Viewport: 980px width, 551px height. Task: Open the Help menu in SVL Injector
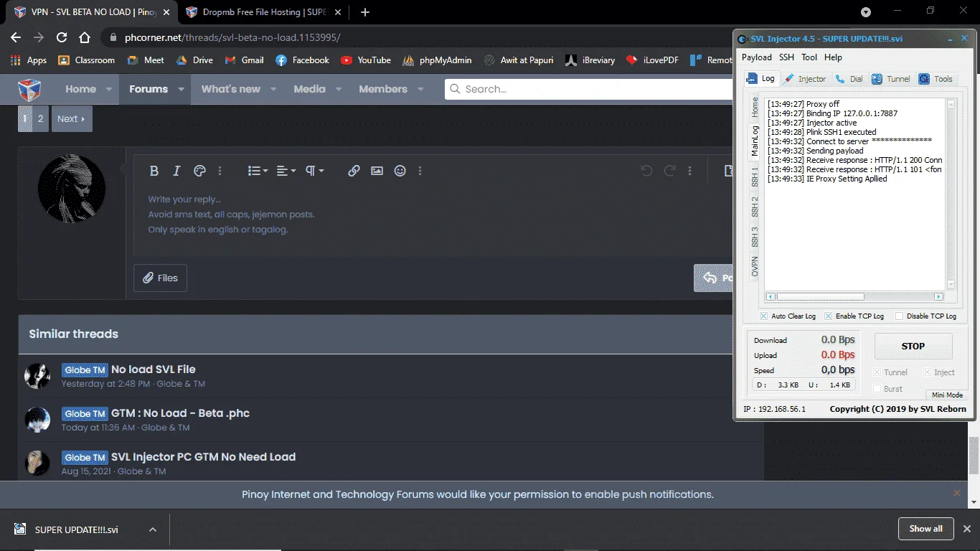[x=833, y=57]
